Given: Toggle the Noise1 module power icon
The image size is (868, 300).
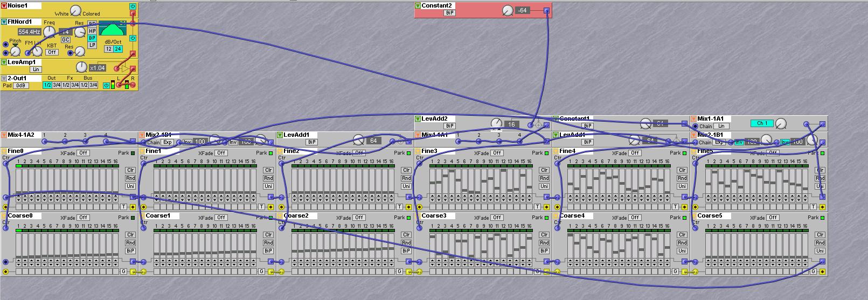Looking at the screenshot, I should coord(133,6).
